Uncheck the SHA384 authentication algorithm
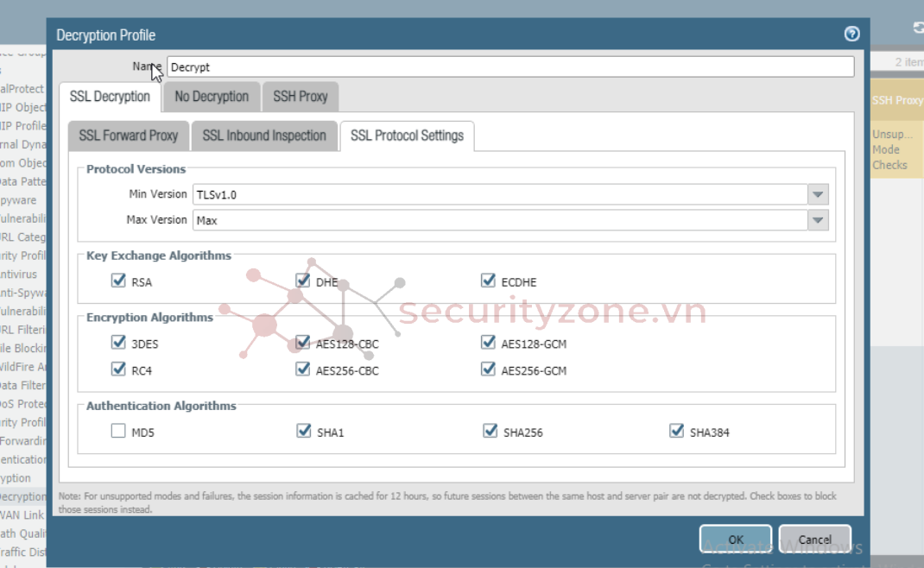Viewport: 924px width, 568px height. pos(676,431)
